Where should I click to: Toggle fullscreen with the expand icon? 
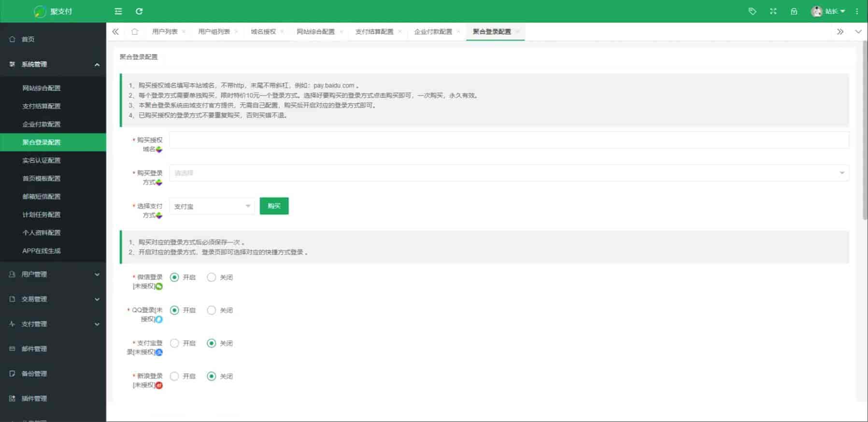coord(773,11)
